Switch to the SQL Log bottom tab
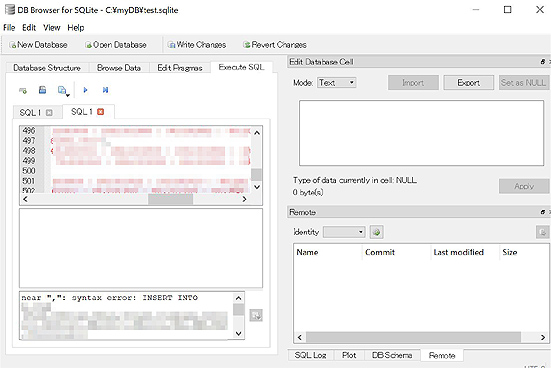 click(x=311, y=355)
